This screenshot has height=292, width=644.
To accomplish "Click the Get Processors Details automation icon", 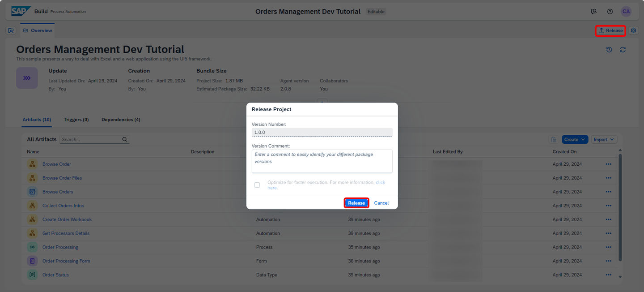I will (x=32, y=234).
